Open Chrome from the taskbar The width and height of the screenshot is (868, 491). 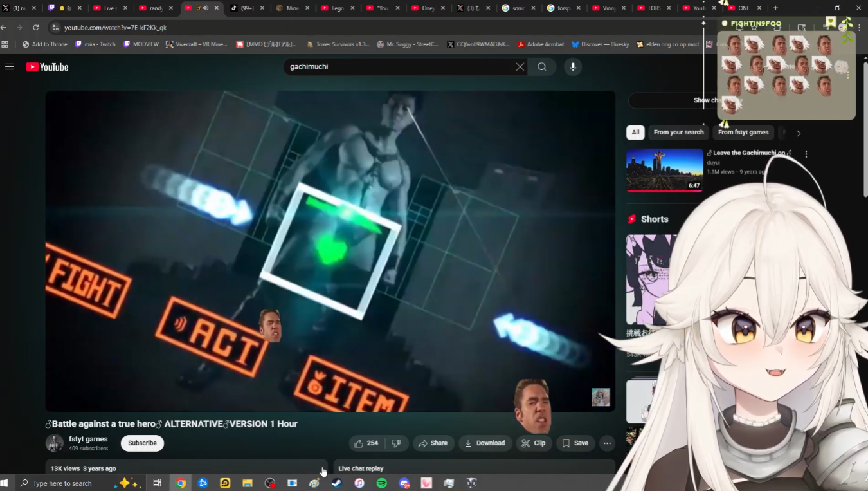(x=181, y=483)
